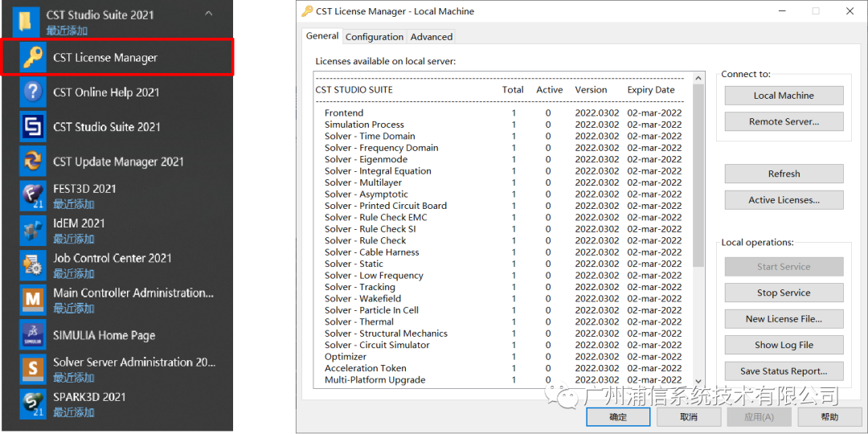Select Solver - Rule Check EMC row
The width and height of the screenshot is (868, 434).
[502, 218]
